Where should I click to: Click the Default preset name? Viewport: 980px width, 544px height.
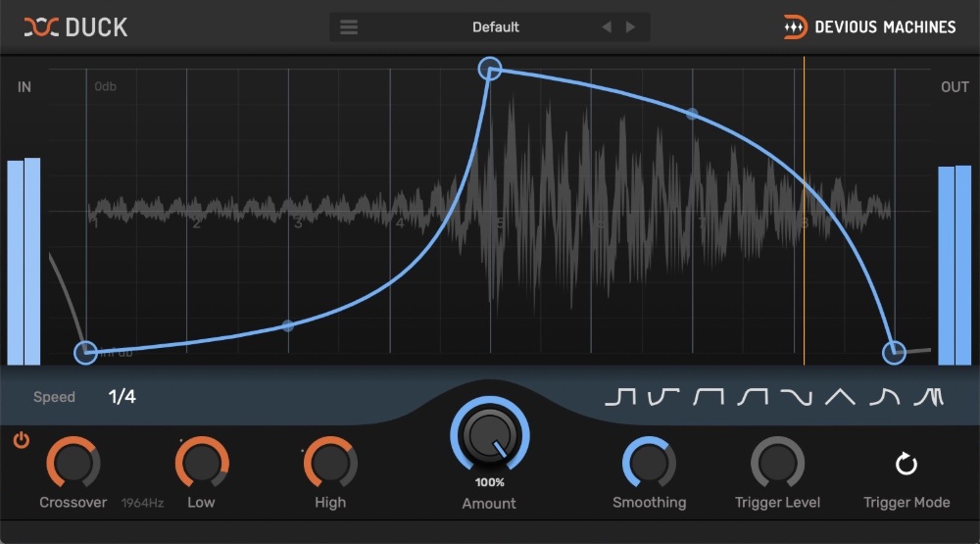point(496,26)
